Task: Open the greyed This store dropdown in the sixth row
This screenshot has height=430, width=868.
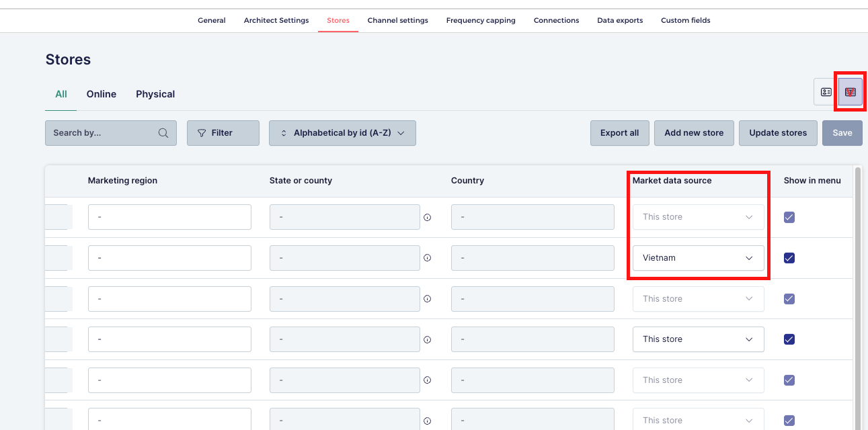Action: pyautogui.click(x=699, y=419)
